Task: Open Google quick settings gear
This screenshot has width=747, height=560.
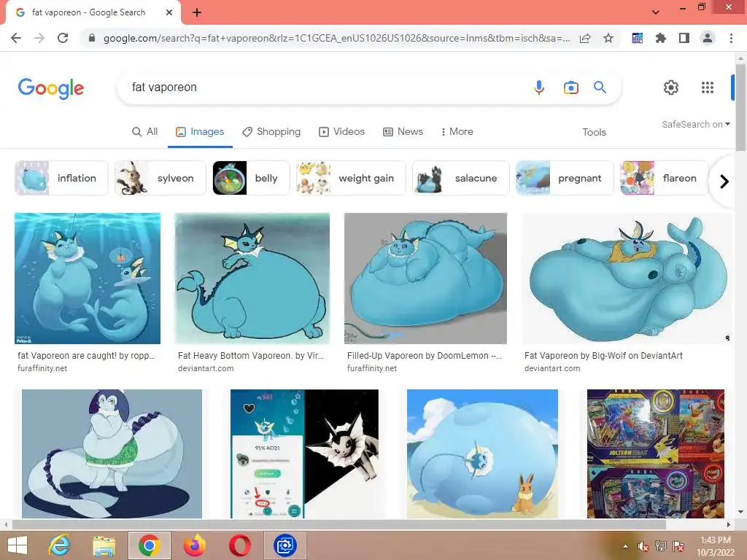Action: (x=671, y=87)
